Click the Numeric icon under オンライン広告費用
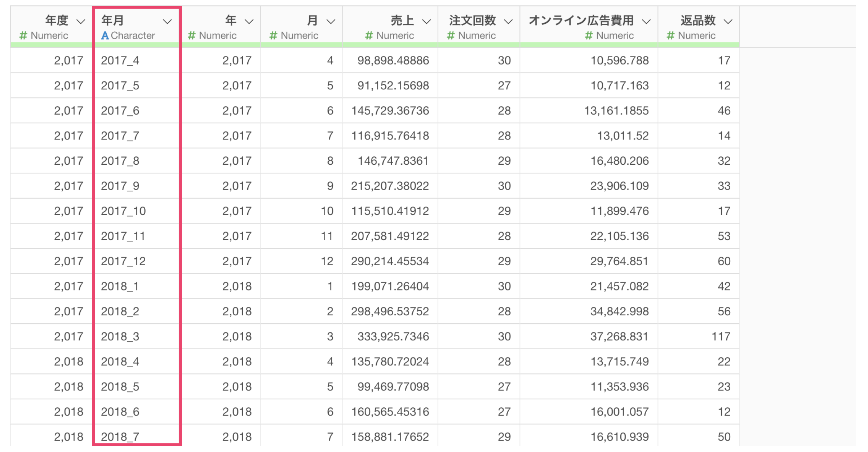This screenshot has height=452, width=868. (589, 36)
